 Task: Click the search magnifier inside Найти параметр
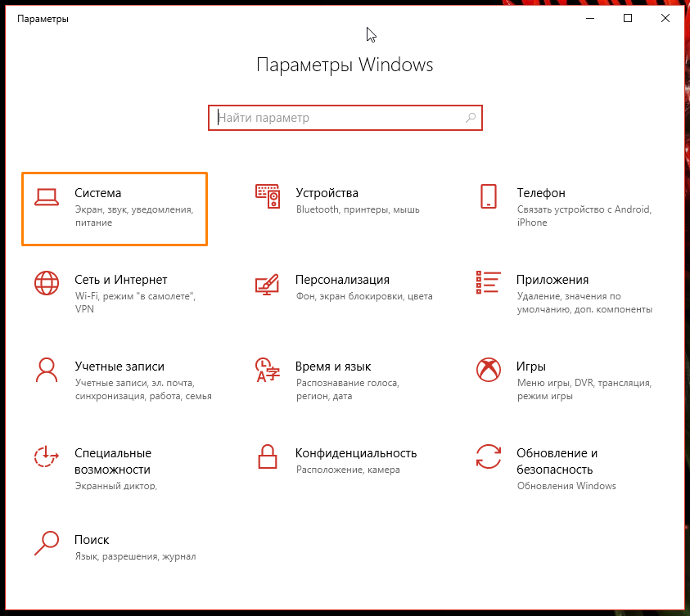tap(471, 118)
